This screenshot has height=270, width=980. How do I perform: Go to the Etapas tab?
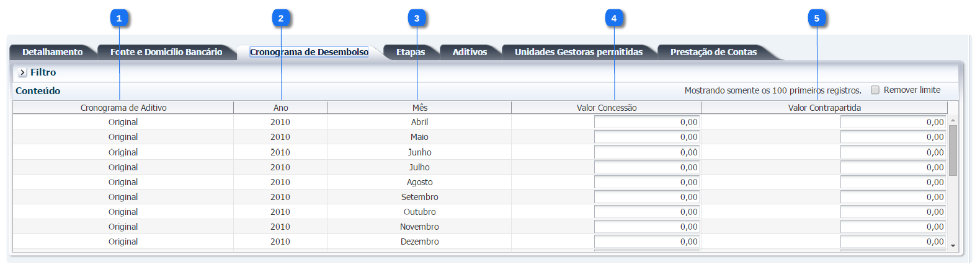coord(411,52)
